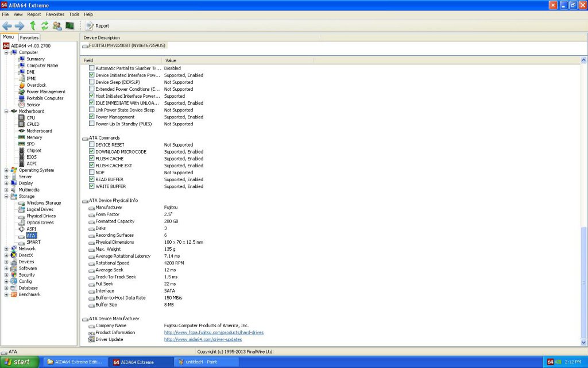
Task: Expand the Operating System tree node
Action: [6, 170]
